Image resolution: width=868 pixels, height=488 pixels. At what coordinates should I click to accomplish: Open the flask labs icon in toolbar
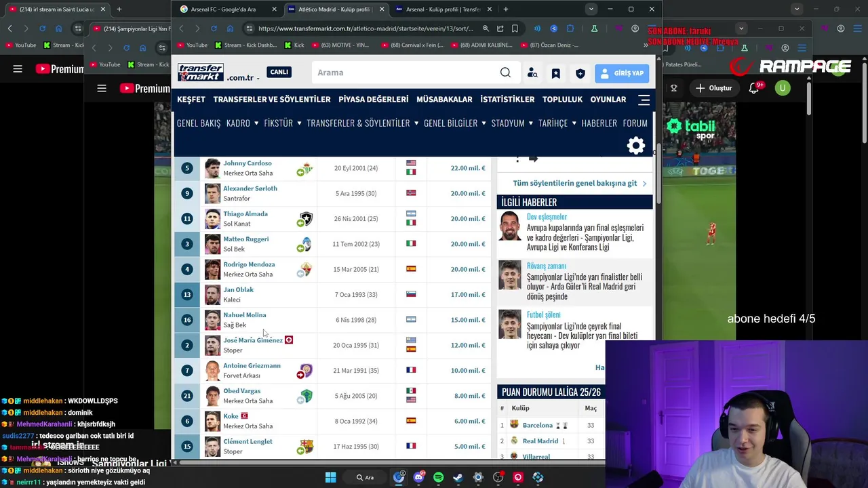click(594, 28)
